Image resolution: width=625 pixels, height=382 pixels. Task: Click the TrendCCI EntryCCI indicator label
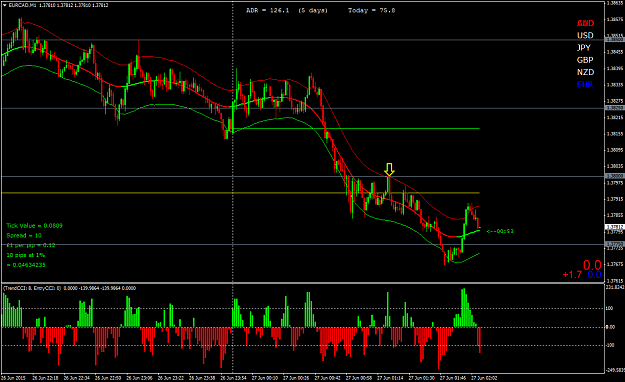pyautogui.click(x=69, y=288)
